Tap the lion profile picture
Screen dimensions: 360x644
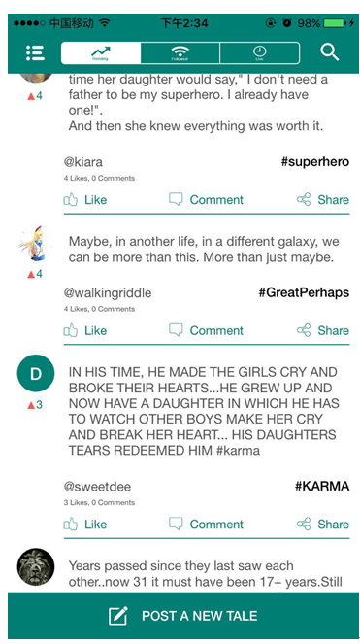36,567
